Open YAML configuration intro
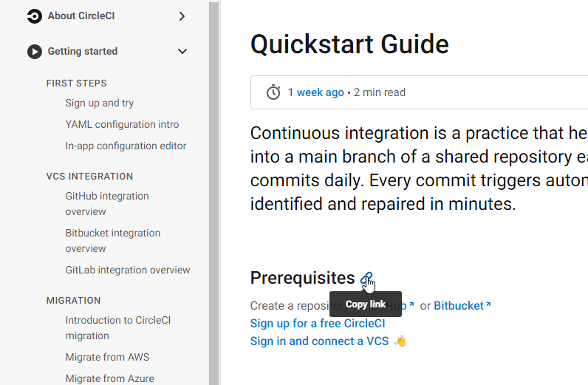588x385 pixels. tap(122, 124)
